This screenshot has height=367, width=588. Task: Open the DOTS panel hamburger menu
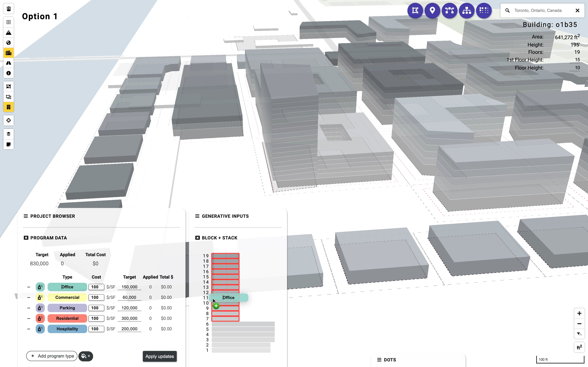pos(379,360)
